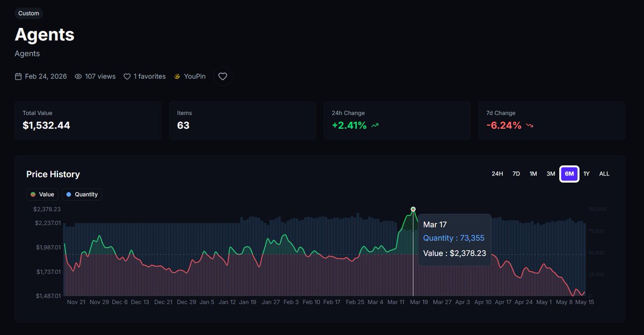The image size is (644, 335).
Task: Click the eye icon next to 107 views
Action: pyautogui.click(x=78, y=76)
